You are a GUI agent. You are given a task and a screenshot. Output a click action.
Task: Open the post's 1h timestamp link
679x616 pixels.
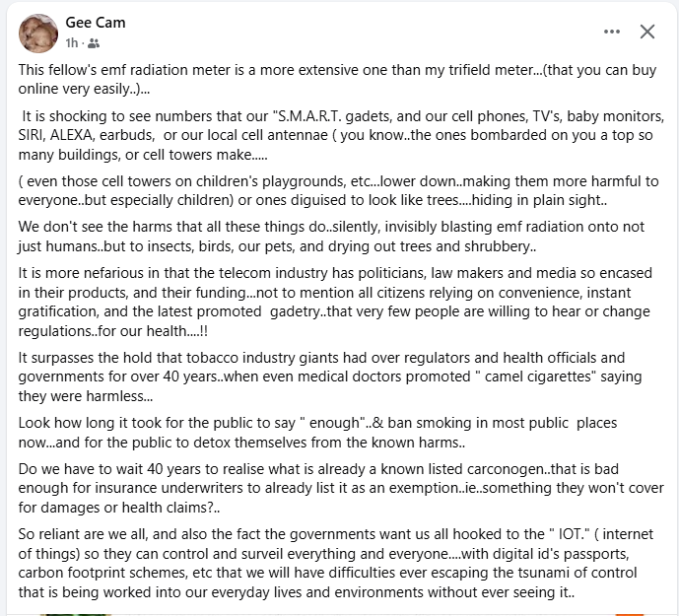coord(72,42)
